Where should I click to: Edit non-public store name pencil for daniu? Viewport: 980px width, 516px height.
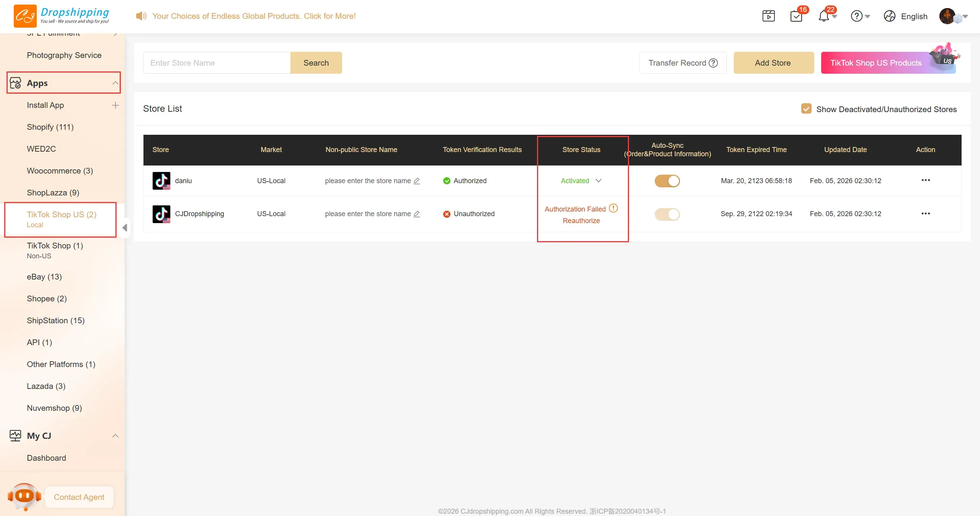(417, 181)
